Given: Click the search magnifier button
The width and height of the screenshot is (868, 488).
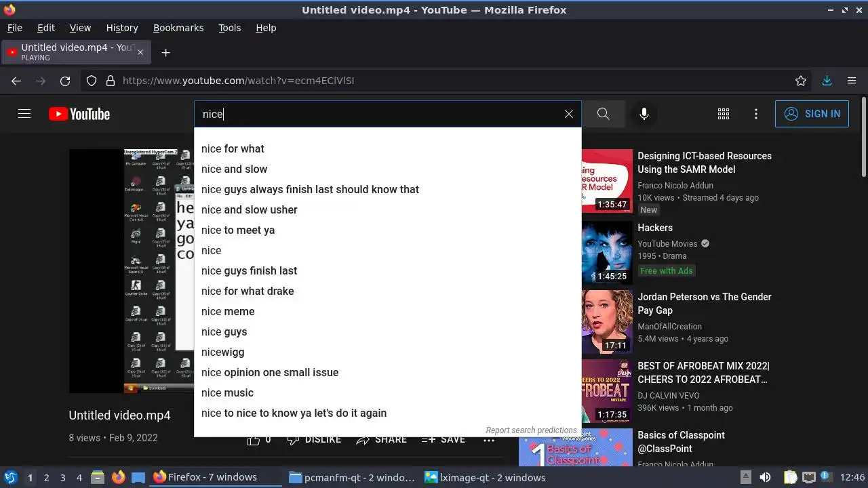Looking at the screenshot, I should pos(604,114).
